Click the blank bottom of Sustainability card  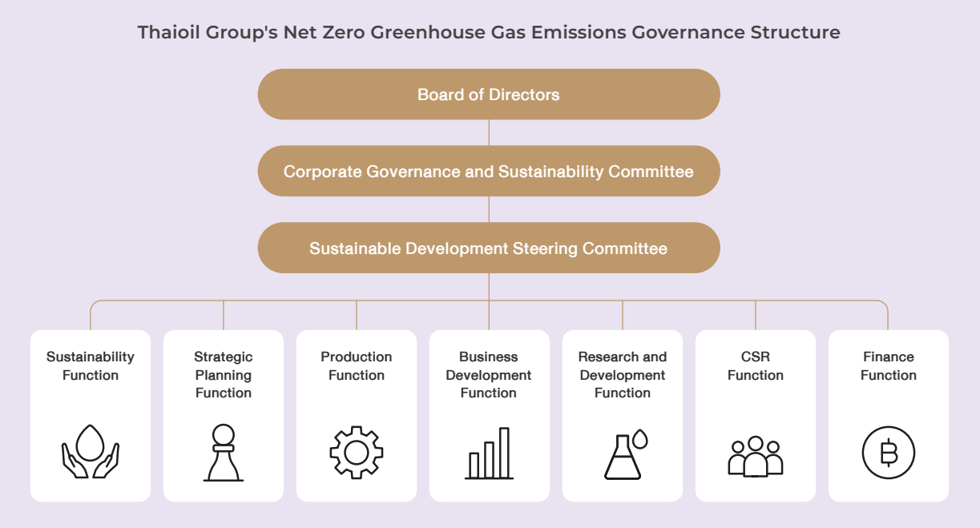pyautogui.click(x=91, y=490)
